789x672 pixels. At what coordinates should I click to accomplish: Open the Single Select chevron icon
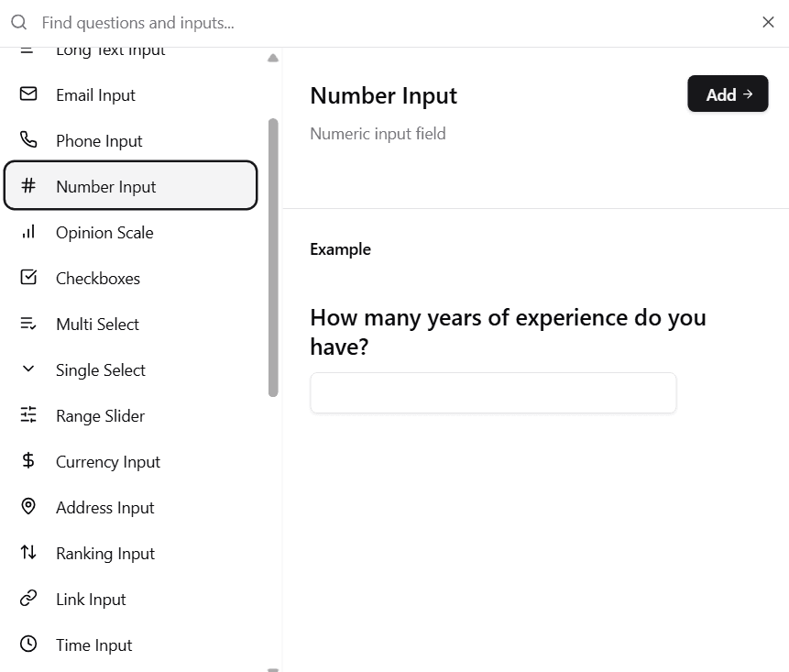(27, 369)
